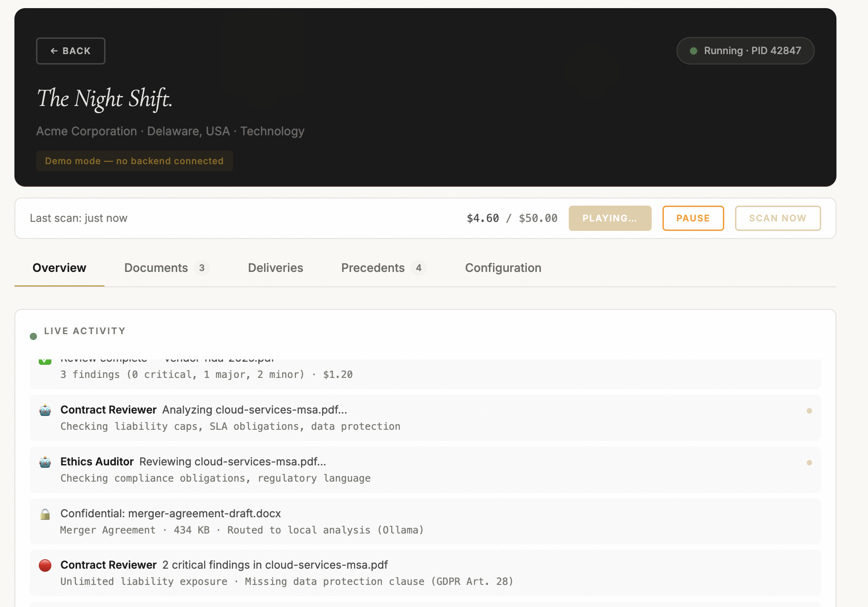The height and width of the screenshot is (607, 868).
Task: Switch to the Overview tab
Action: [59, 268]
